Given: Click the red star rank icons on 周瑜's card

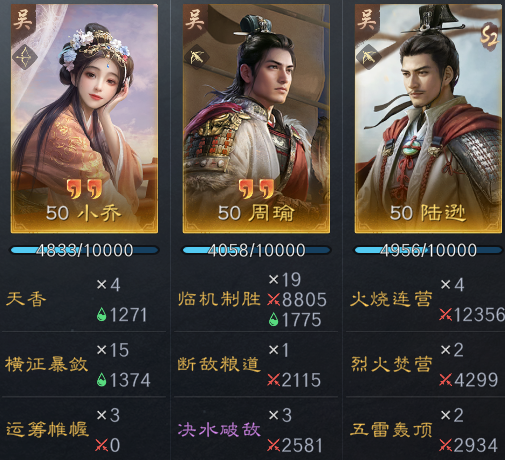Looking at the screenshot, I should pyautogui.click(x=256, y=188).
